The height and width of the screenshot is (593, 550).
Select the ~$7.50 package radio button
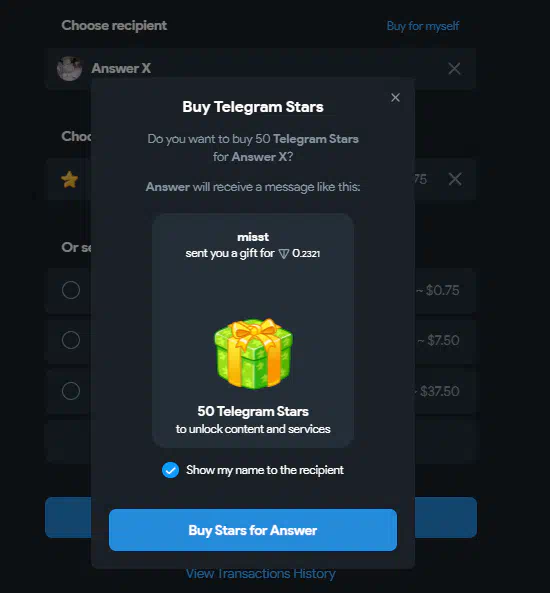(71, 340)
